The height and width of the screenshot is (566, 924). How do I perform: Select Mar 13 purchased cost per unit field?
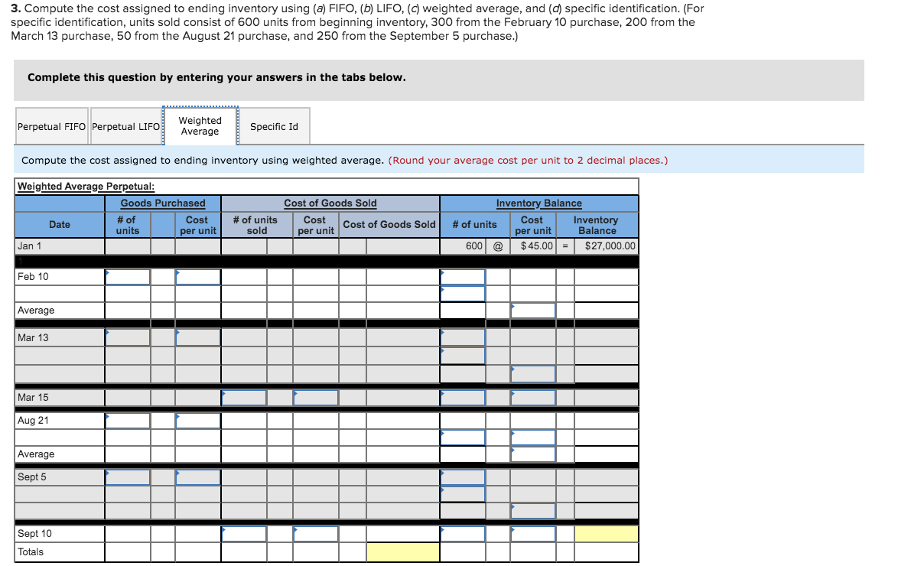point(198,337)
